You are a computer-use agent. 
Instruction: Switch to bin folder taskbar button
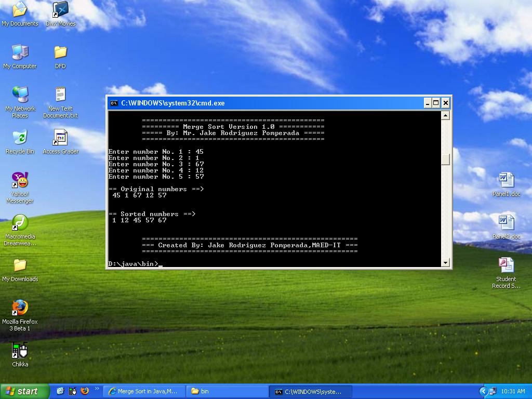click(228, 391)
